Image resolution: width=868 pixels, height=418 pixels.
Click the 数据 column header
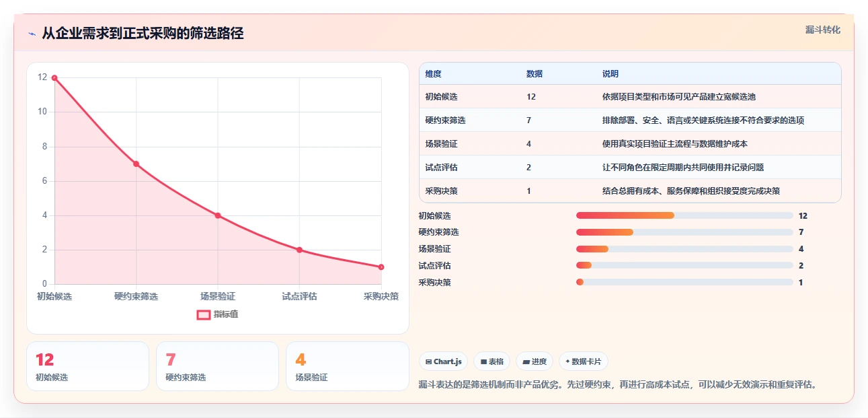(x=535, y=74)
